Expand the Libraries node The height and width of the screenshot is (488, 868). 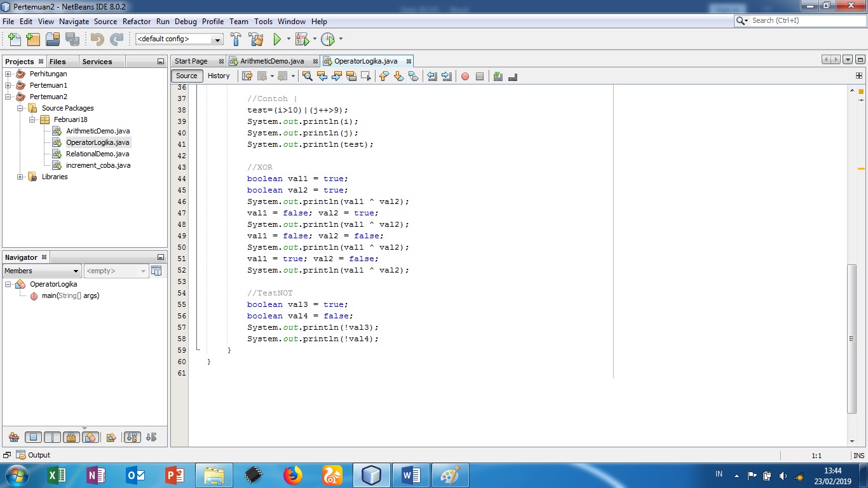click(x=20, y=177)
